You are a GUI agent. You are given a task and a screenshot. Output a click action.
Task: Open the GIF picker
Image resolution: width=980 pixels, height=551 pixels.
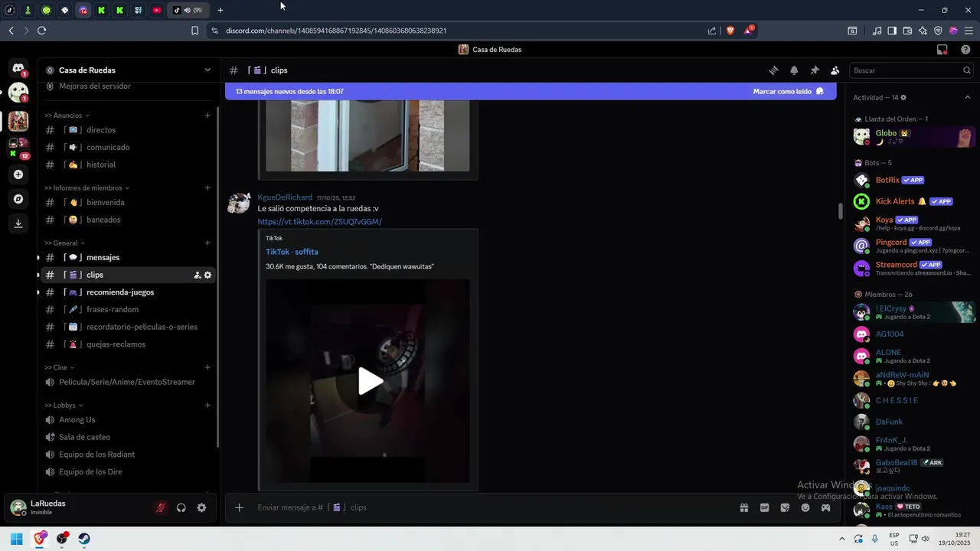point(764,507)
